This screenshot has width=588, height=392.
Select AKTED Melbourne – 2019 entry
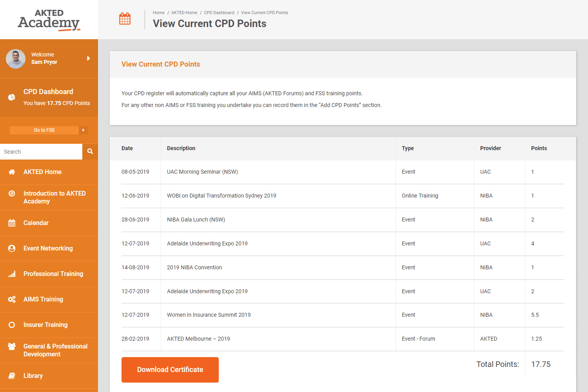pyautogui.click(x=198, y=339)
